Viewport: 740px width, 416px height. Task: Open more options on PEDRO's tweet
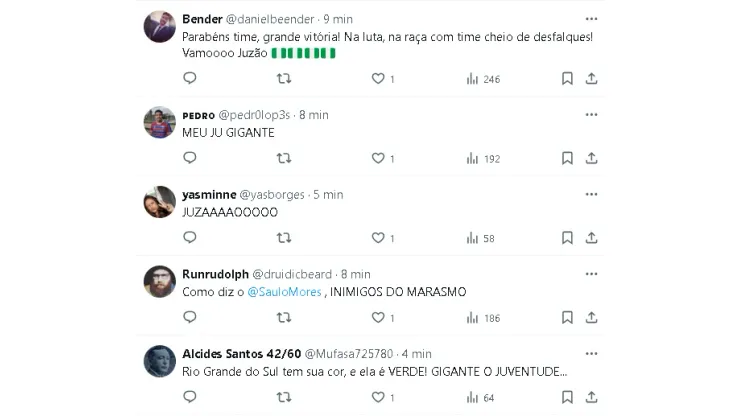pyautogui.click(x=591, y=114)
